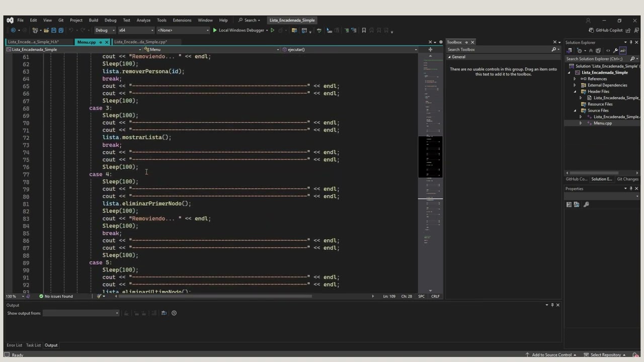
Task: Collapse the General group in Toolbox
Action: (x=449, y=57)
